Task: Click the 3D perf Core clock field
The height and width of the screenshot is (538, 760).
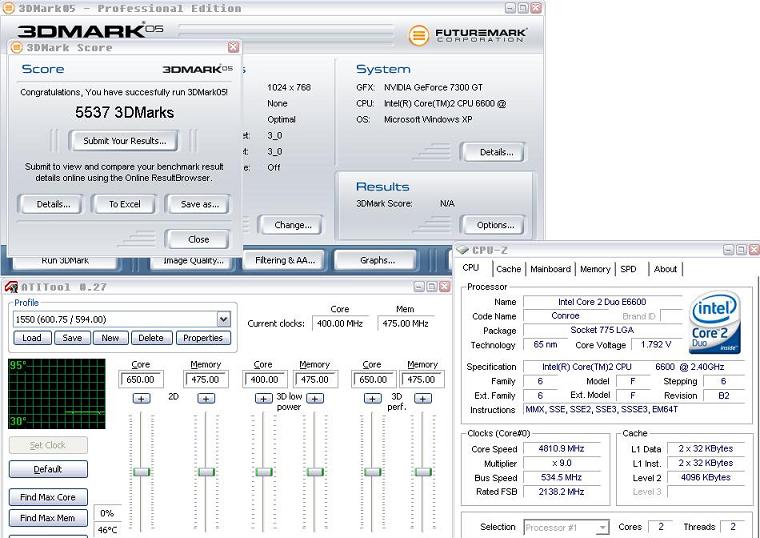Action: point(373,379)
